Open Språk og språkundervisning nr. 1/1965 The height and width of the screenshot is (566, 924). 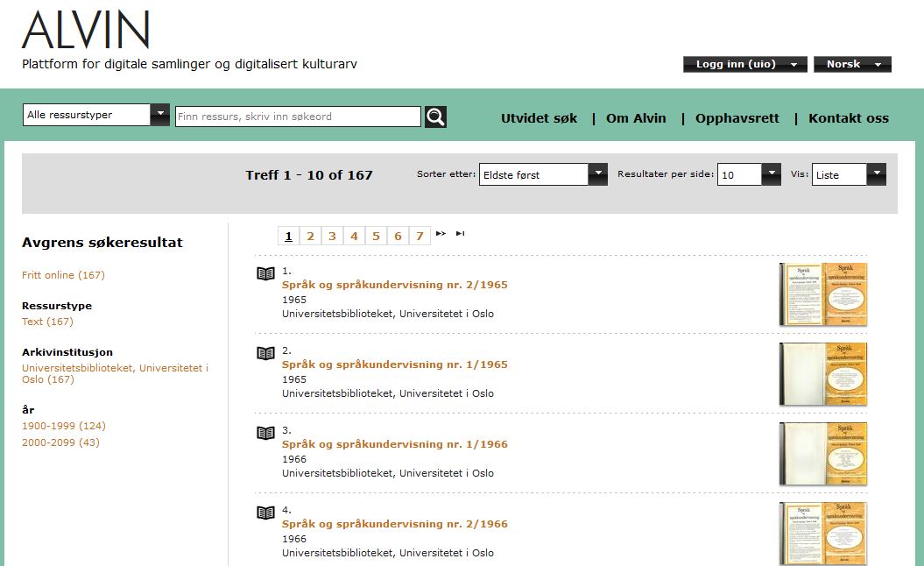[x=395, y=364]
